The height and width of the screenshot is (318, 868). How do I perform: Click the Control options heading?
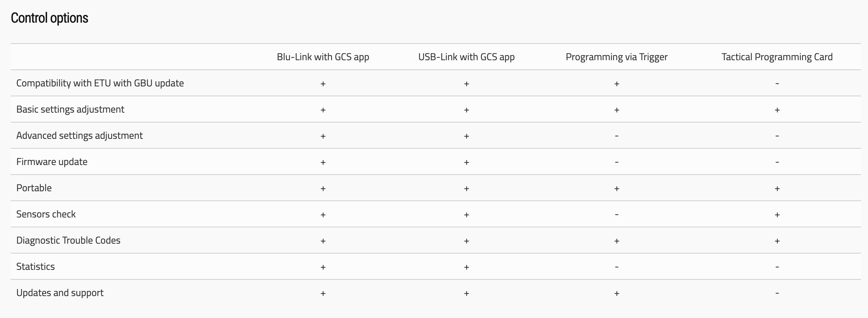(50, 18)
